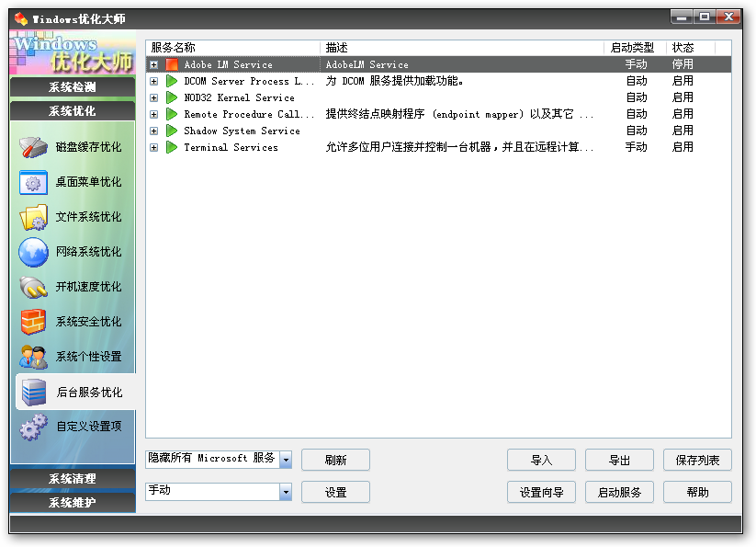Click the 导入 import button
This screenshot has width=756, height=547.
[x=541, y=460]
